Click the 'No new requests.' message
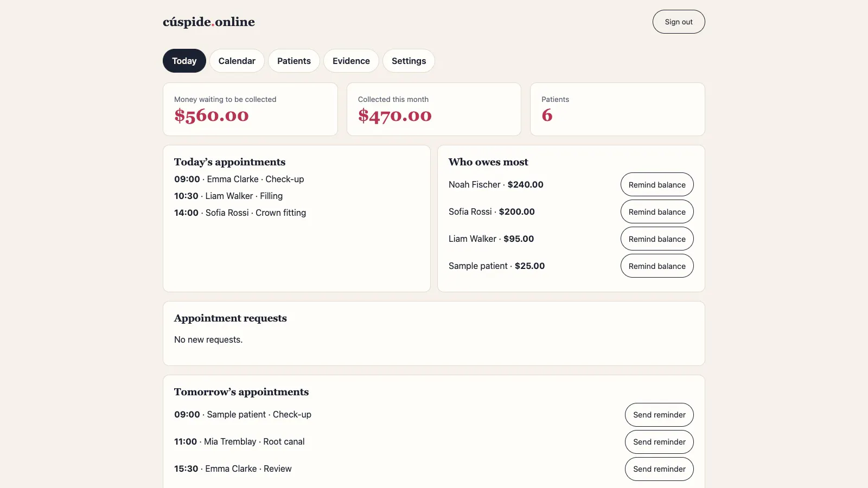The height and width of the screenshot is (488, 868). (x=208, y=339)
